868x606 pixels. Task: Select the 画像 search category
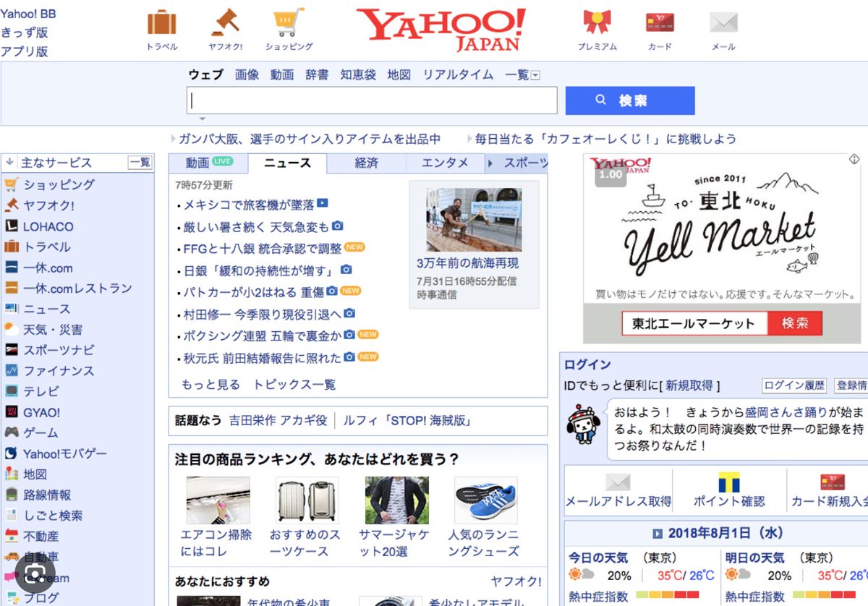click(247, 74)
